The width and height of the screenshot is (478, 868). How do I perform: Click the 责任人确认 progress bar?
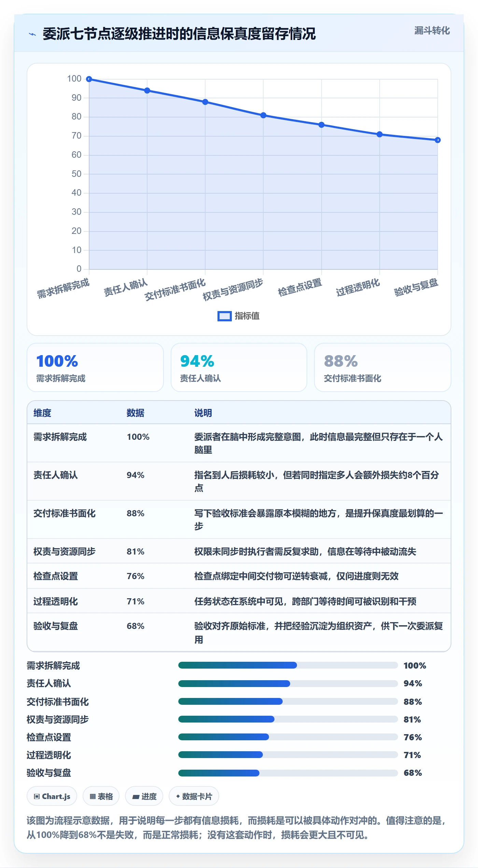(x=288, y=684)
